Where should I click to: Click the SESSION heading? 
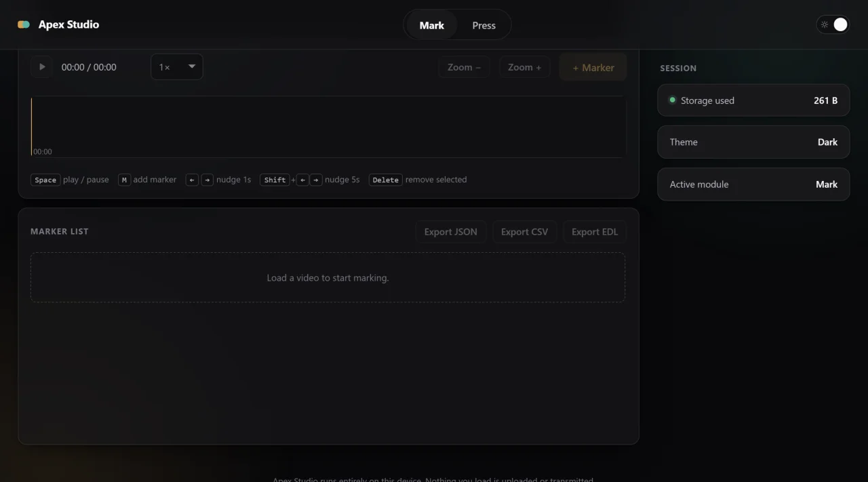pos(678,68)
